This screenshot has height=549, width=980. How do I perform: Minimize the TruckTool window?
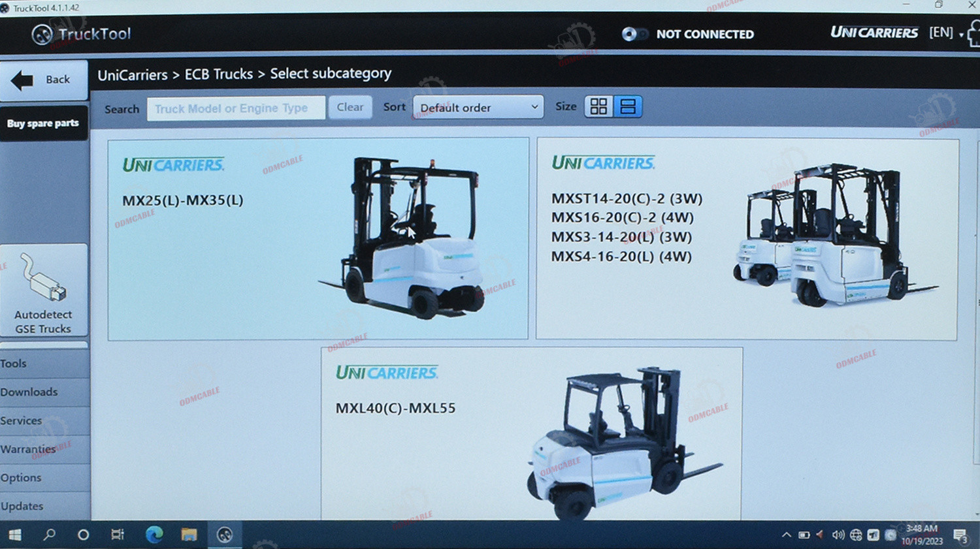pos(906,5)
